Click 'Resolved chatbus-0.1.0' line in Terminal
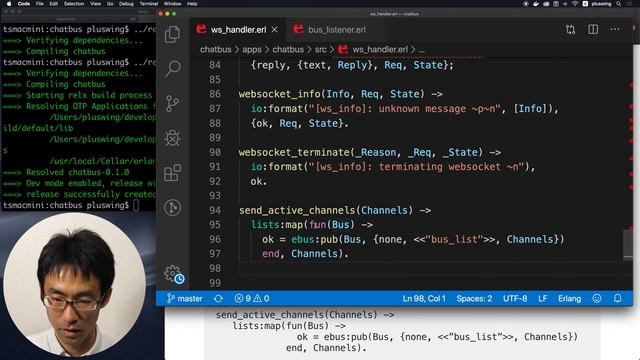Viewport: 640px width, 360px height. tap(78, 172)
